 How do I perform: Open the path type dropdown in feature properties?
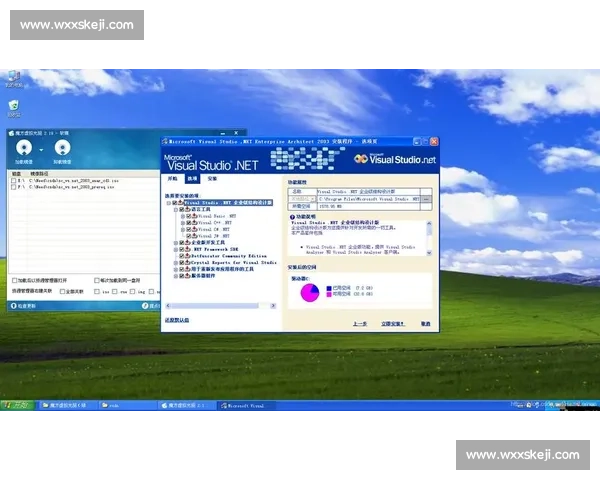click(x=313, y=199)
